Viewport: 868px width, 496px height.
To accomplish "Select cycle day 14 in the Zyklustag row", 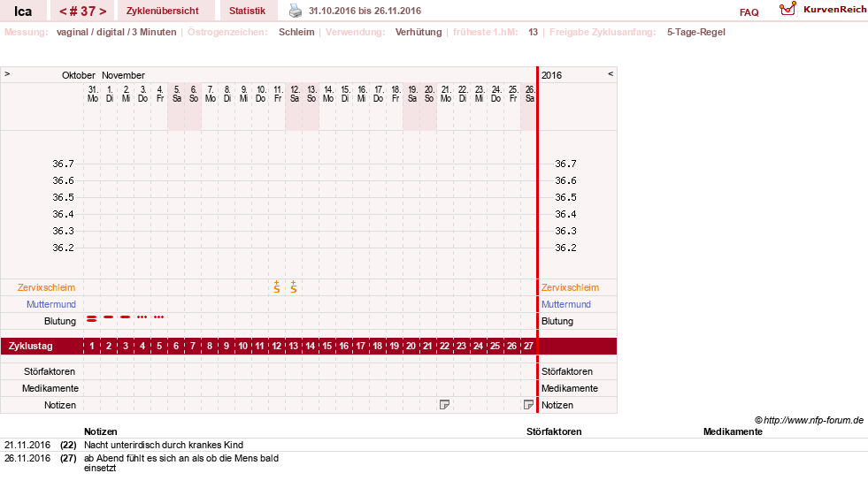I will click(310, 347).
